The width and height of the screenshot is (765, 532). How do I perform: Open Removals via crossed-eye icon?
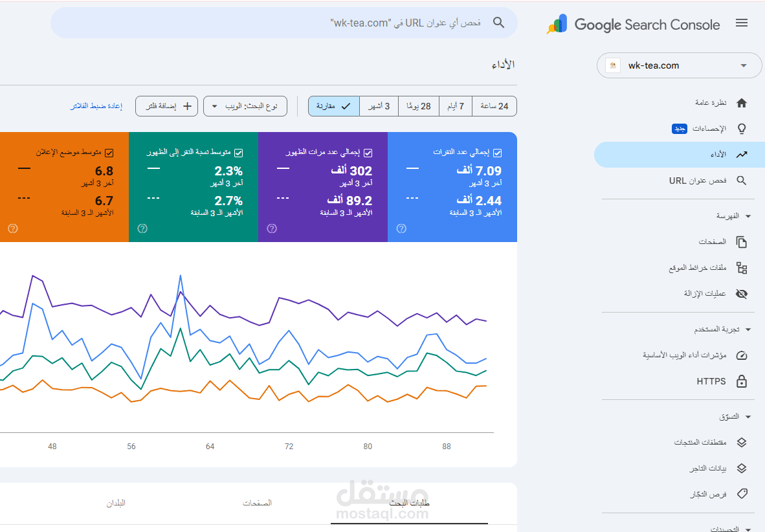(742, 293)
